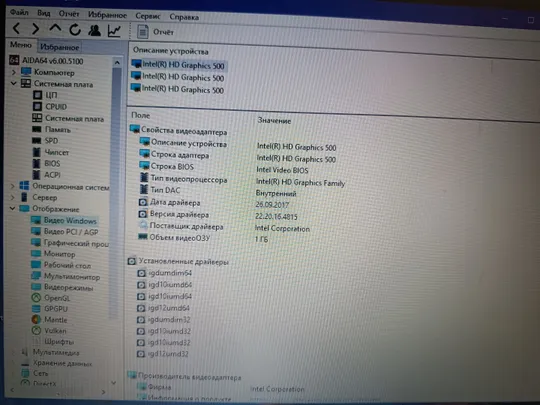Click the horizontal scrollbar right arrow

(104, 392)
